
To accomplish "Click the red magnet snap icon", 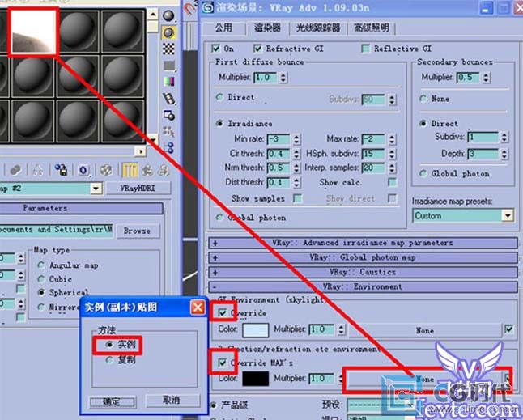I will tap(190, 8).
